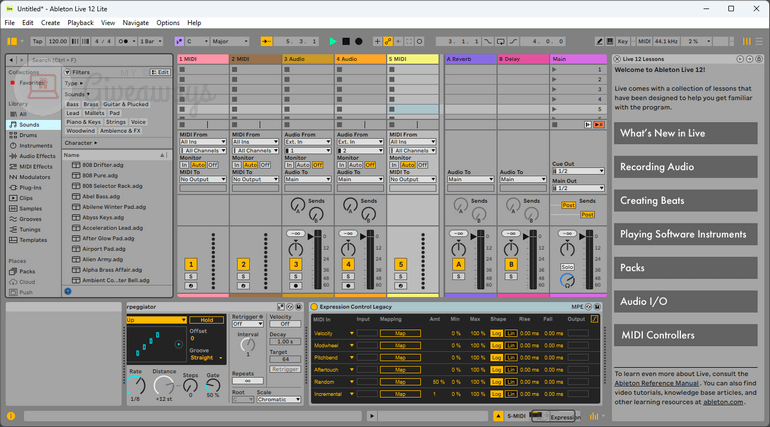This screenshot has height=427, width=770.
Task: Toggle the Loop switch in control bar
Action: pos(500,41)
